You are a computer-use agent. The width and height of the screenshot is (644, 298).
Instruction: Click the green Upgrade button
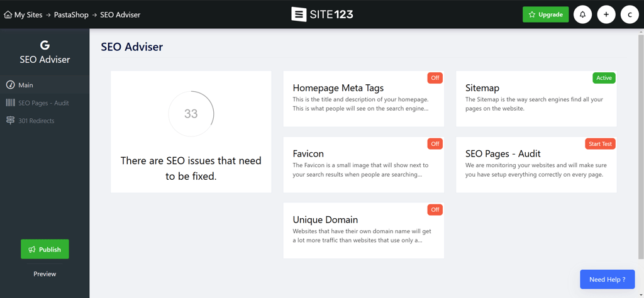(545, 14)
